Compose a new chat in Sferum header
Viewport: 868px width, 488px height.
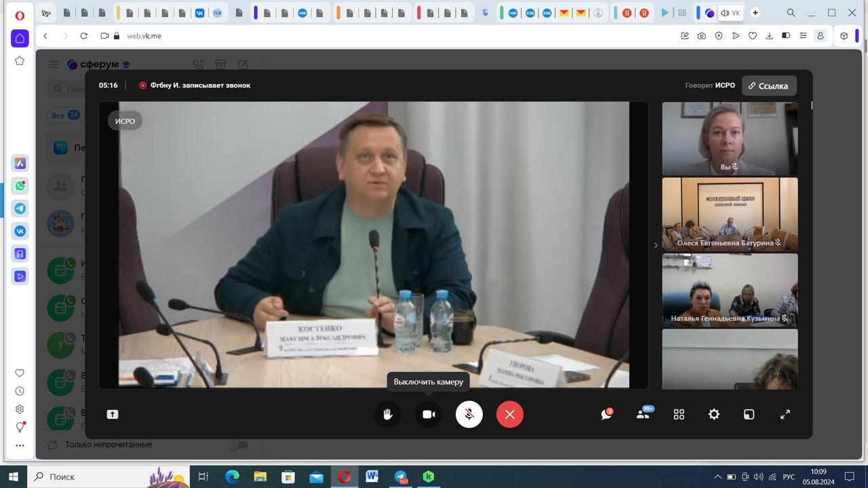tap(243, 64)
